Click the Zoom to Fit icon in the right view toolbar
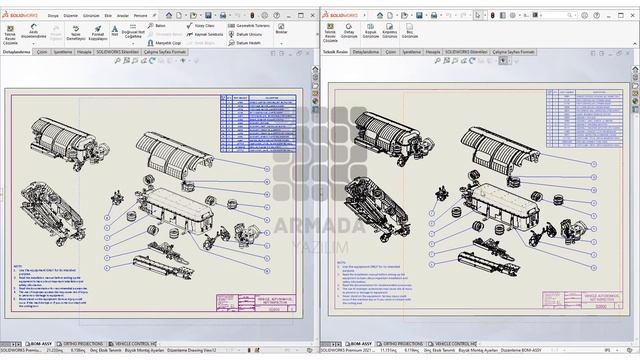The width and height of the screenshot is (640, 360). point(438,61)
